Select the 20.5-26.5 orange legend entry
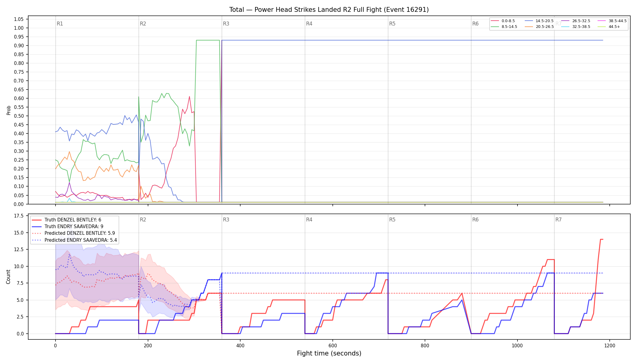637x364 pixels. click(539, 27)
